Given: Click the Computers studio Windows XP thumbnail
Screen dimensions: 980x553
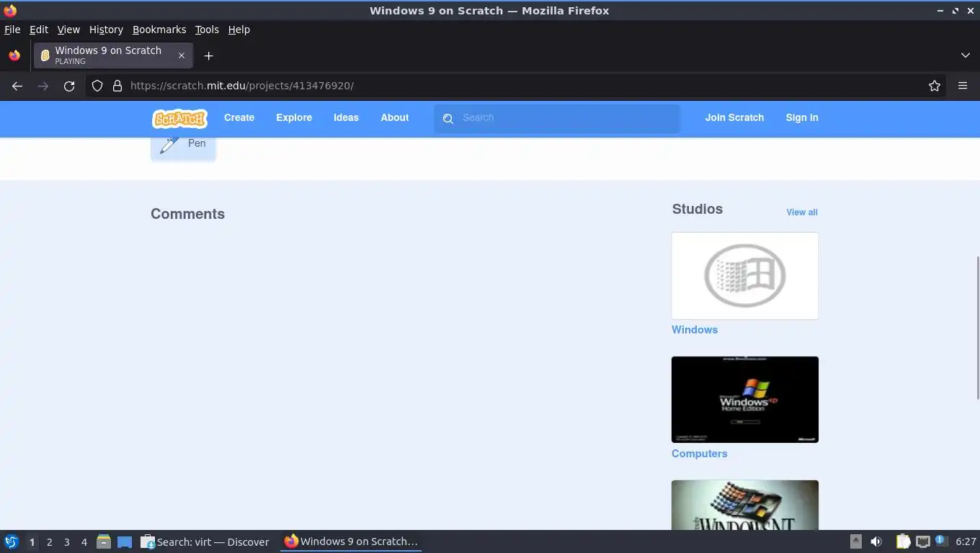Looking at the screenshot, I should coord(745,400).
